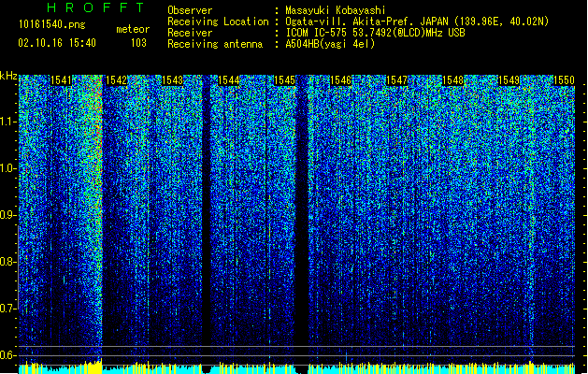Click the meteor count 103
The width and height of the screenshot is (588, 374).
click(138, 43)
